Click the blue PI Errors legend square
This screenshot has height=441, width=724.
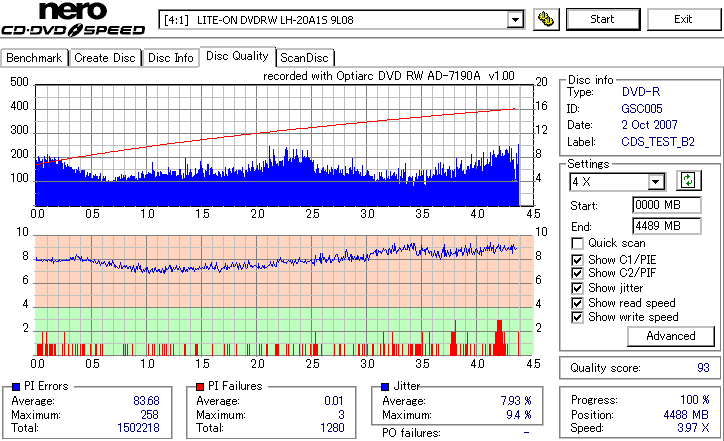(x=16, y=387)
